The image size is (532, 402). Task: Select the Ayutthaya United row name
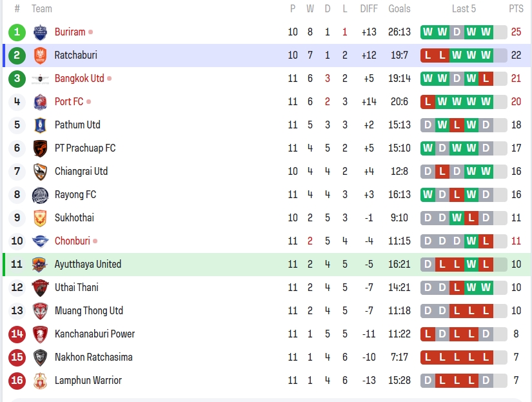click(x=88, y=265)
